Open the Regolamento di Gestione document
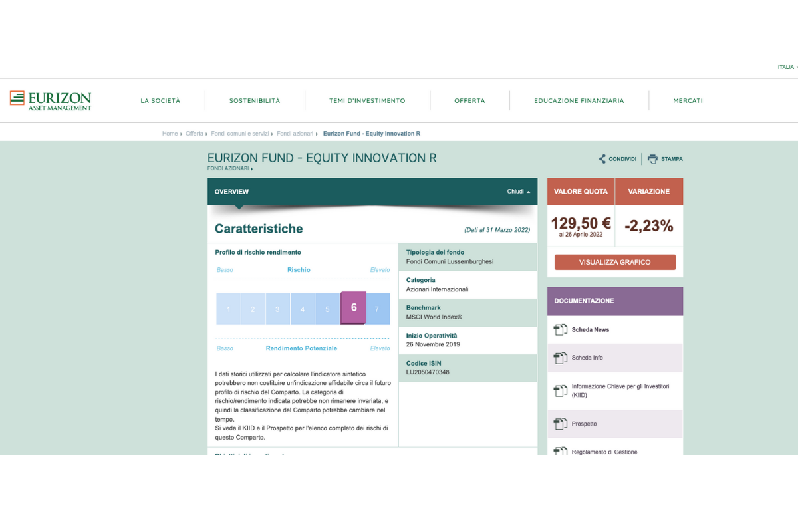The image size is (798, 532). tap(604, 452)
